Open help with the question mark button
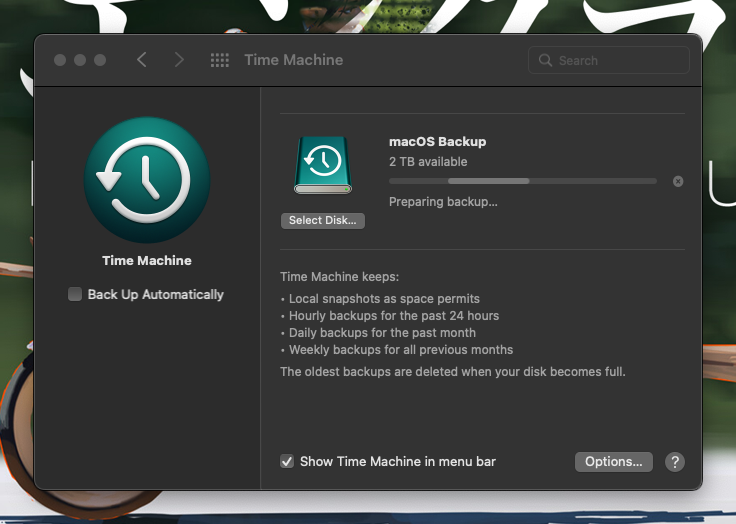Image resolution: width=736 pixels, height=524 pixels. pyautogui.click(x=675, y=462)
